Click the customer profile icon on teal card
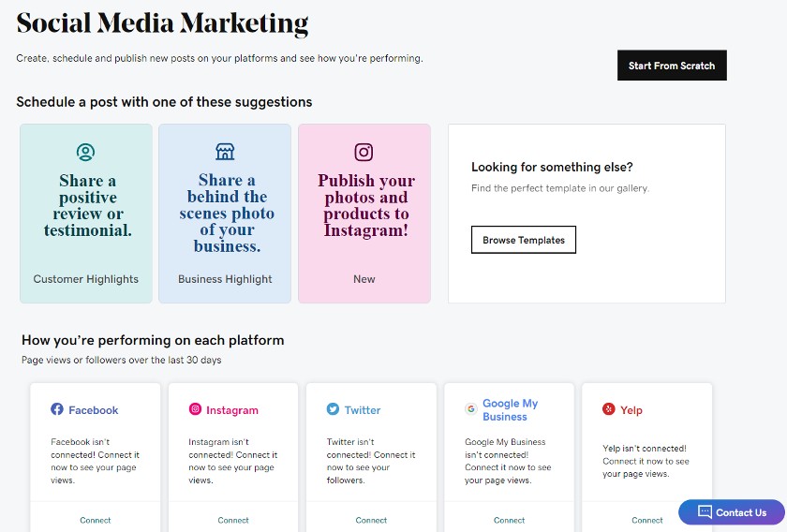 (x=86, y=152)
